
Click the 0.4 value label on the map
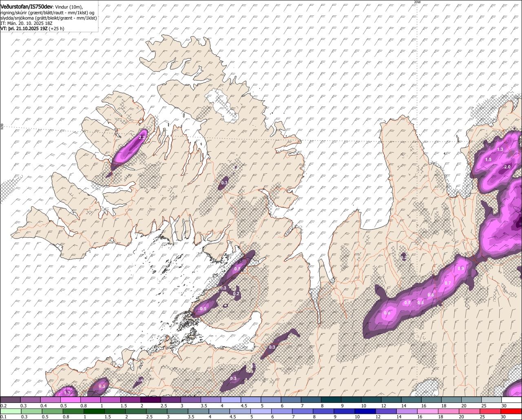[140, 380]
